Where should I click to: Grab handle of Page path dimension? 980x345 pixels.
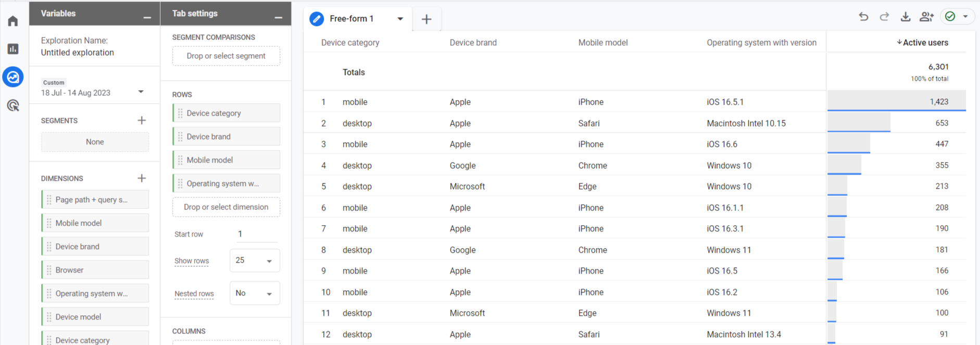click(x=49, y=200)
